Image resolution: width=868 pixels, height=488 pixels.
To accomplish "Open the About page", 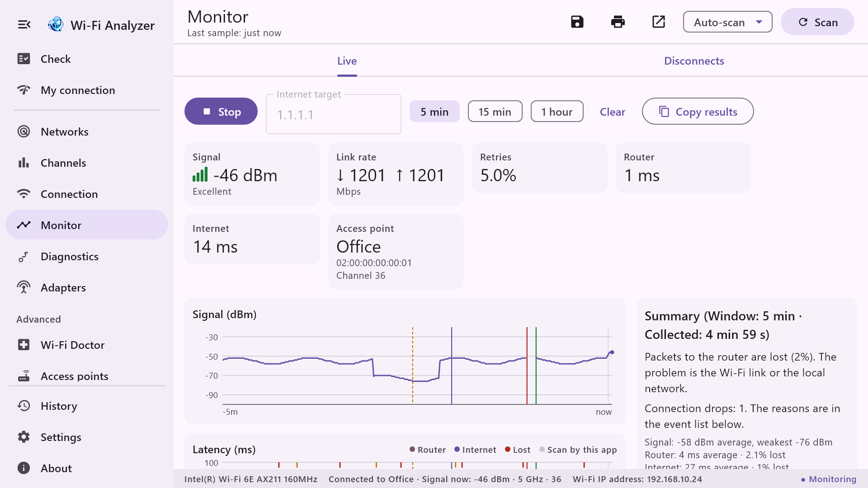I will point(87,468).
